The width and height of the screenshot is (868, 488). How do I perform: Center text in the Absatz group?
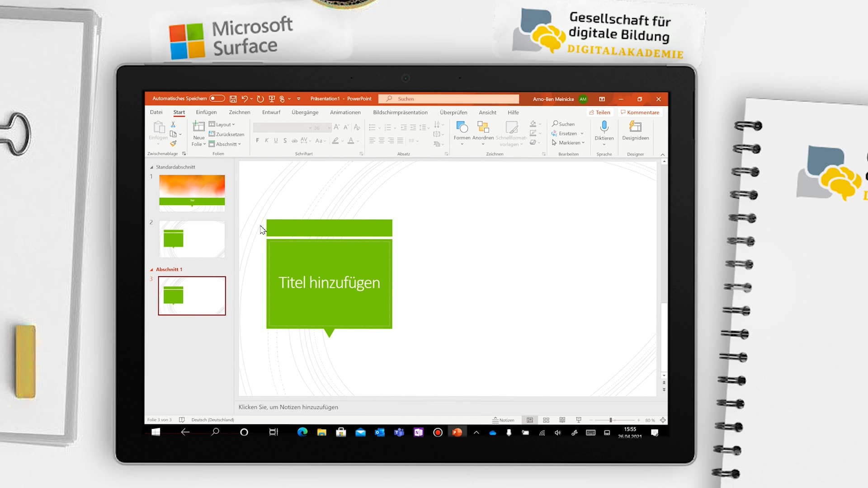point(382,141)
